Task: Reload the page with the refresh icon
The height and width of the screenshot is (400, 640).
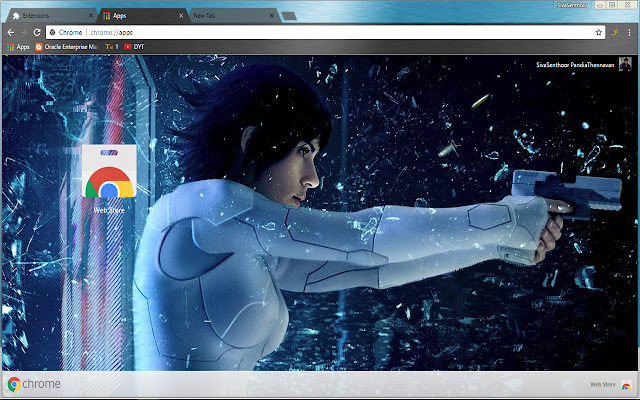Action: pyautogui.click(x=37, y=32)
